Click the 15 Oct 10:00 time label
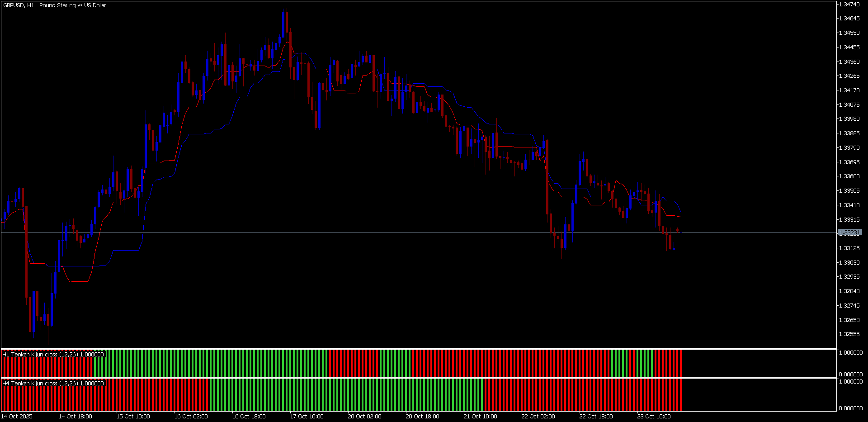The width and height of the screenshot is (868, 422). pyautogui.click(x=133, y=417)
